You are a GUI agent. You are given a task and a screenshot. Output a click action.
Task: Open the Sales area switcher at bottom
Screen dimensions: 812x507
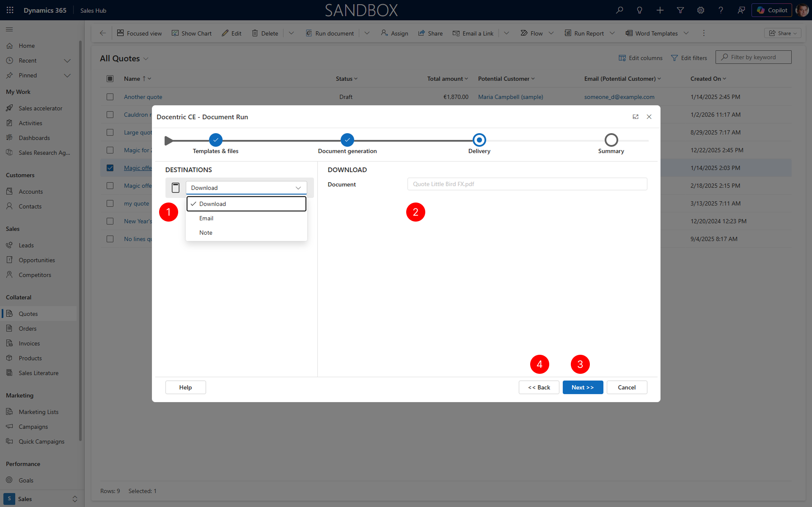41,499
